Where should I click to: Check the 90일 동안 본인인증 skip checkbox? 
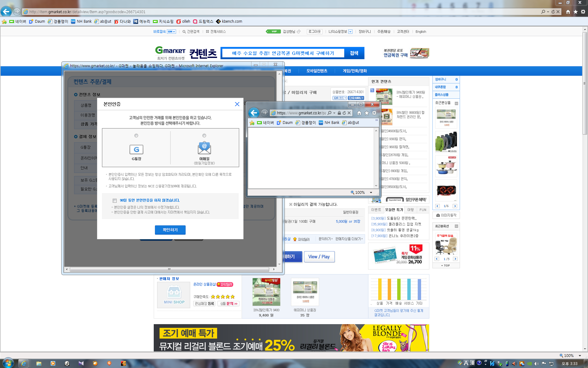pyautogui.click(x=115, y=201)
